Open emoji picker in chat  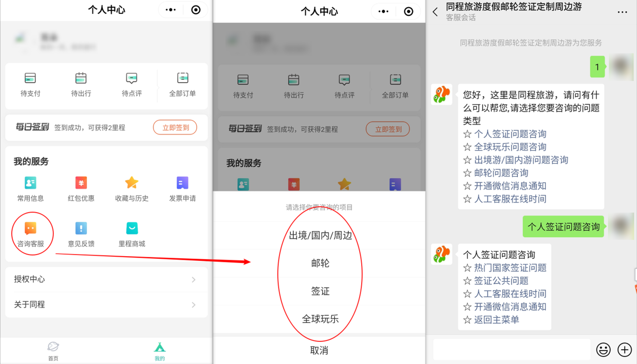pyautogui.click(x=603, y=350)
